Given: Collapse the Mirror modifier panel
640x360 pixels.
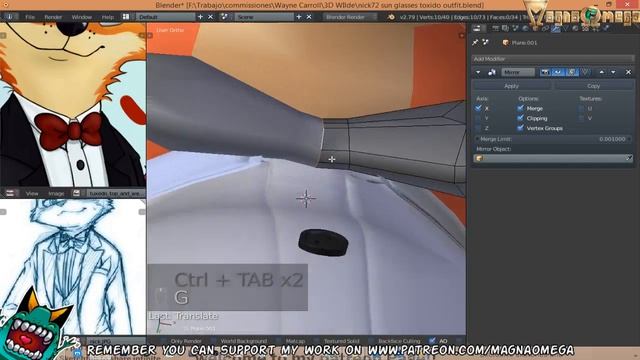Looking at the screenshot, I should (478, 72).
